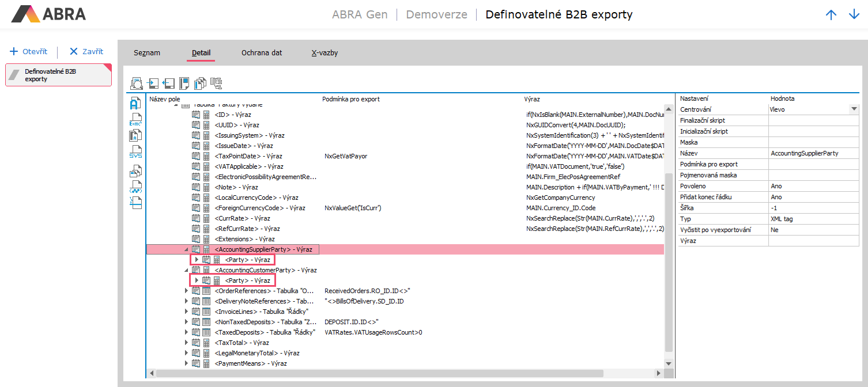The width and height of the screenshot is (868, 387).
Task: Expand the <InvoiceLines> node
Action: click(186, 312)
